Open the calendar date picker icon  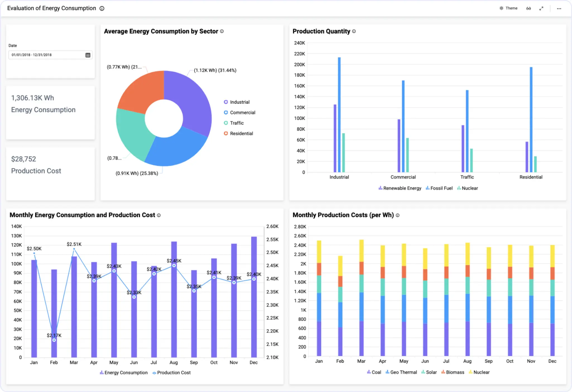click(88, 55)
